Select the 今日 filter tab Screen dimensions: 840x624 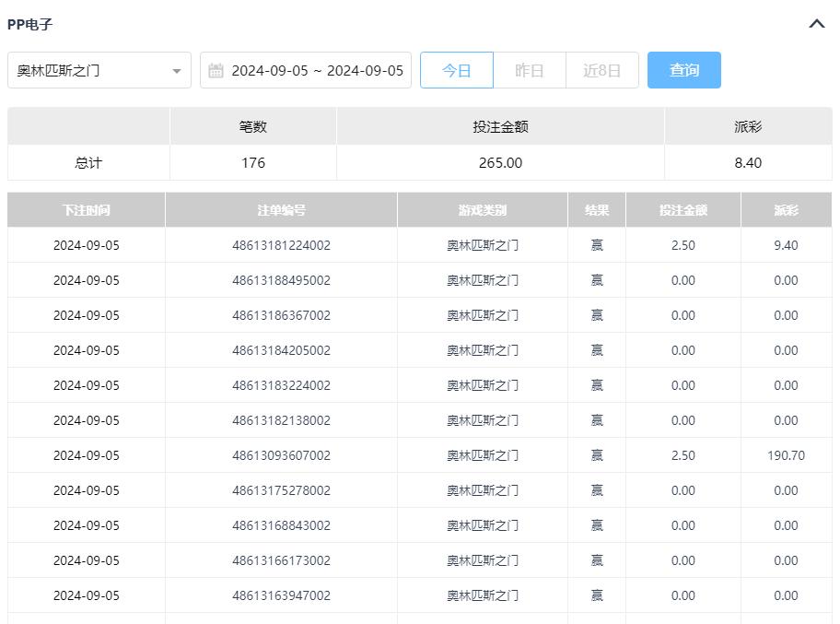pyautogui.click(x=456, y=70)
